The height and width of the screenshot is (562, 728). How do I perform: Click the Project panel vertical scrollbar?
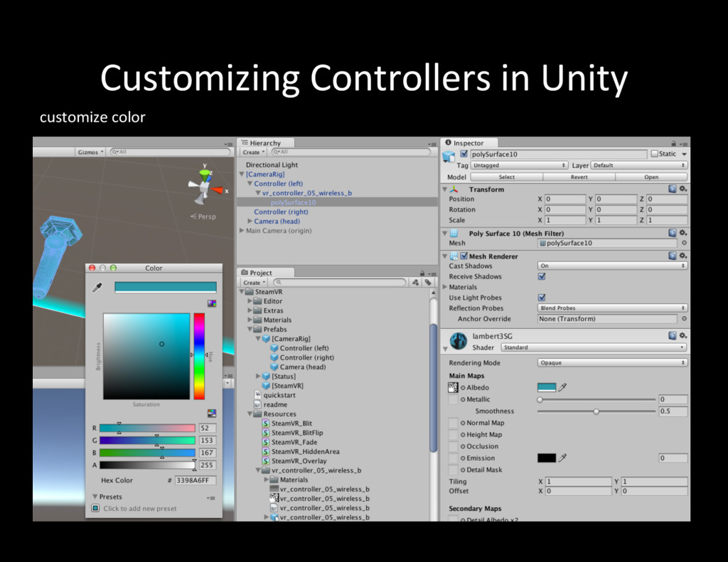click(433, 388)
